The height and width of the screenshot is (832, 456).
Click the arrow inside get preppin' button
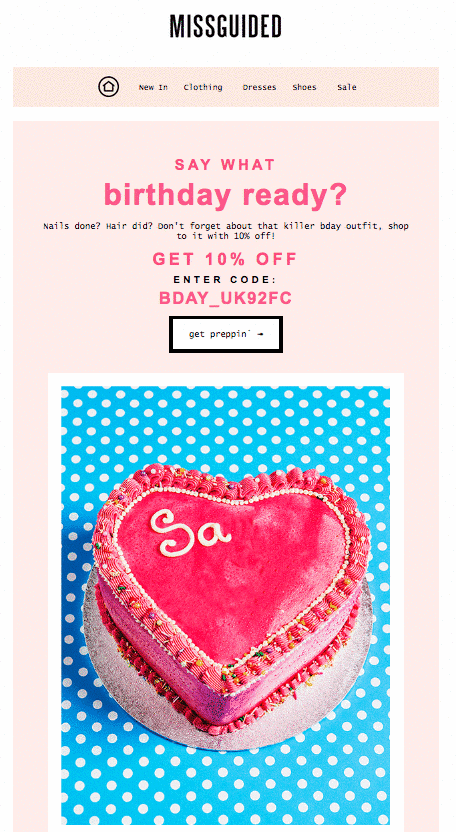coord(260,334)
